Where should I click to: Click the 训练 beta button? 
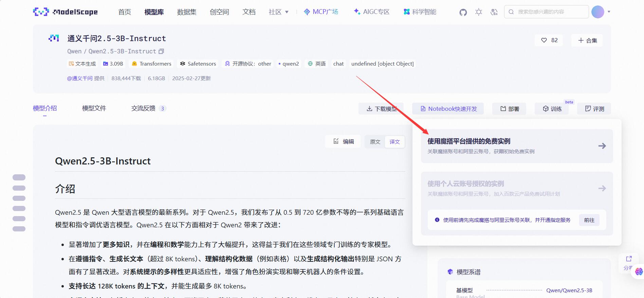(x=552, y=109)
